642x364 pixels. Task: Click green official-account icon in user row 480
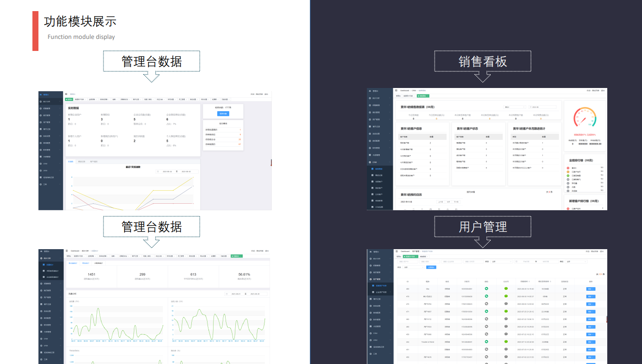tap(506, 289)
